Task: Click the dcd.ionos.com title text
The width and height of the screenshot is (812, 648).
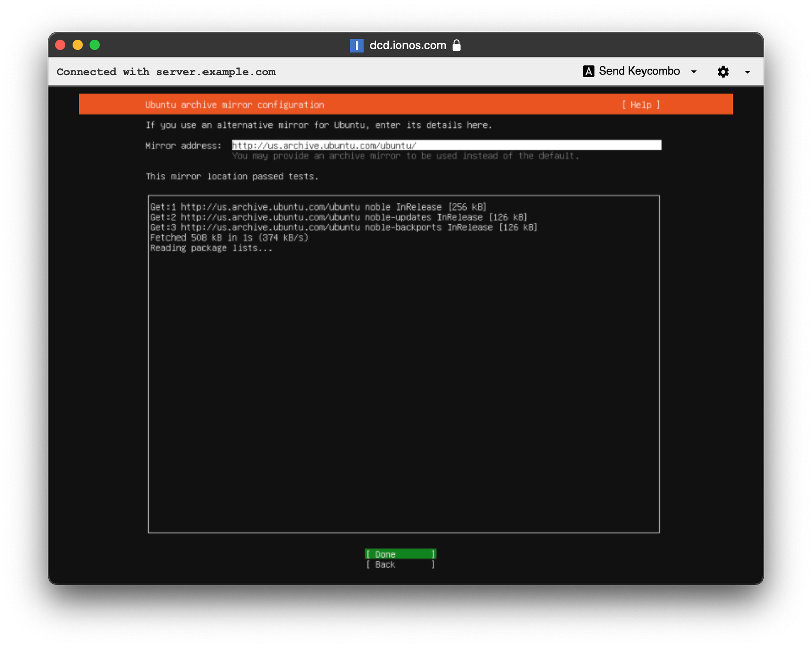Action: [408, 45]
